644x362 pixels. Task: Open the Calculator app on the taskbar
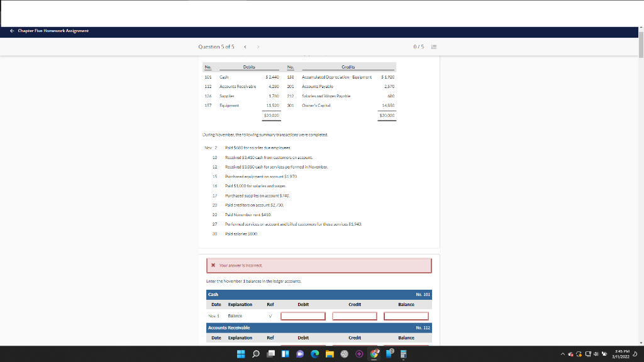click(404, 354)
